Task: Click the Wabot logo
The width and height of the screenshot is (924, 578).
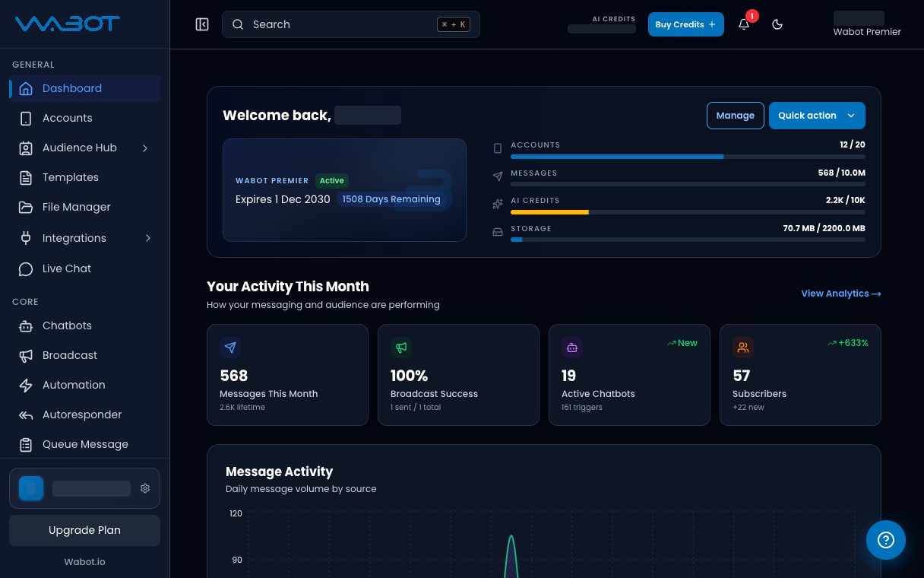Action: (68, 24)
